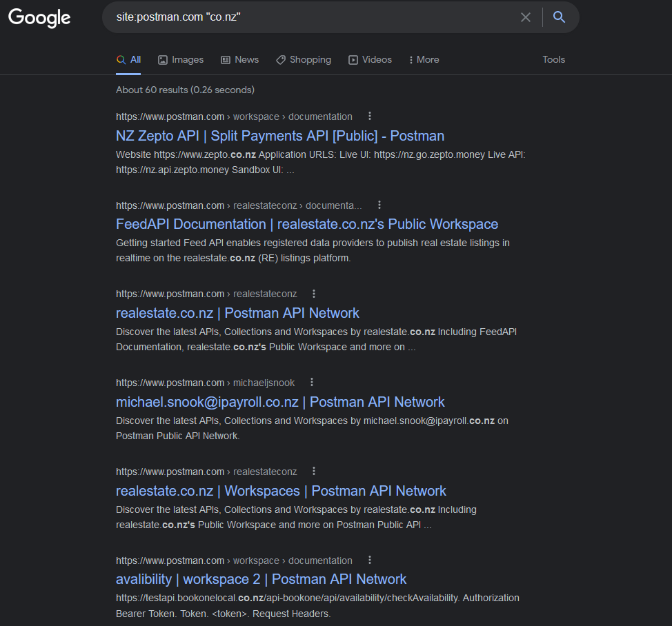Expand the More search filters menu
Viewport: 672px width, 626px height.
pos(424,60)
